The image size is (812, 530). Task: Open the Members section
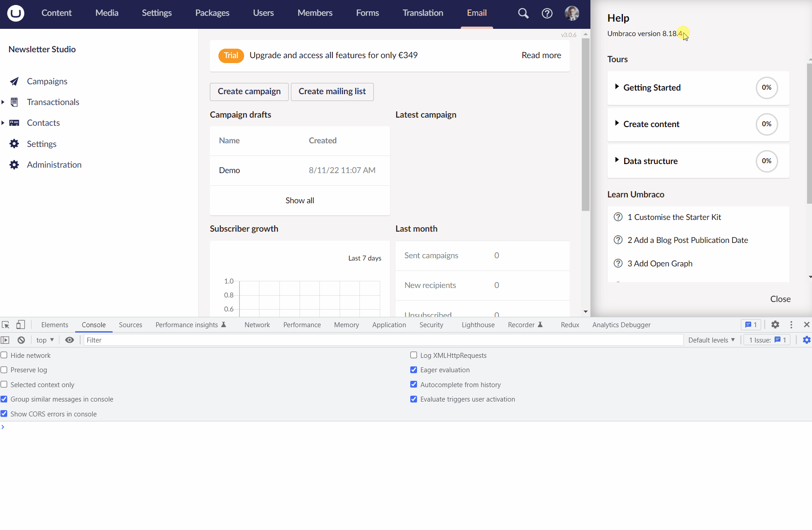(315, 13)
